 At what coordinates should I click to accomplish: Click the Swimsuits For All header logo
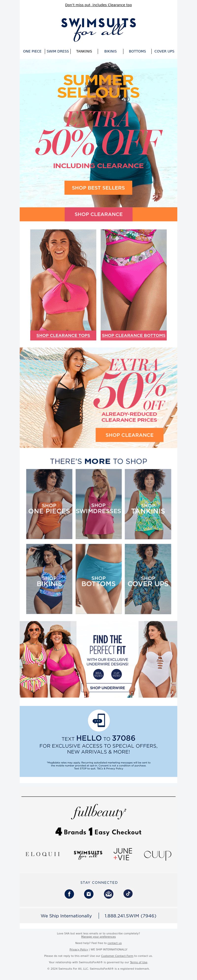coord(98,29)
